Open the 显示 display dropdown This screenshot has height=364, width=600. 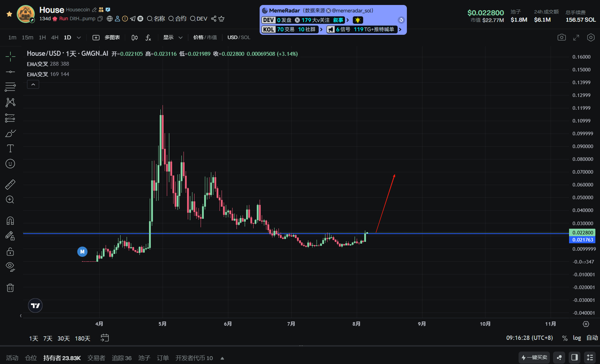(x=173, y=37)
